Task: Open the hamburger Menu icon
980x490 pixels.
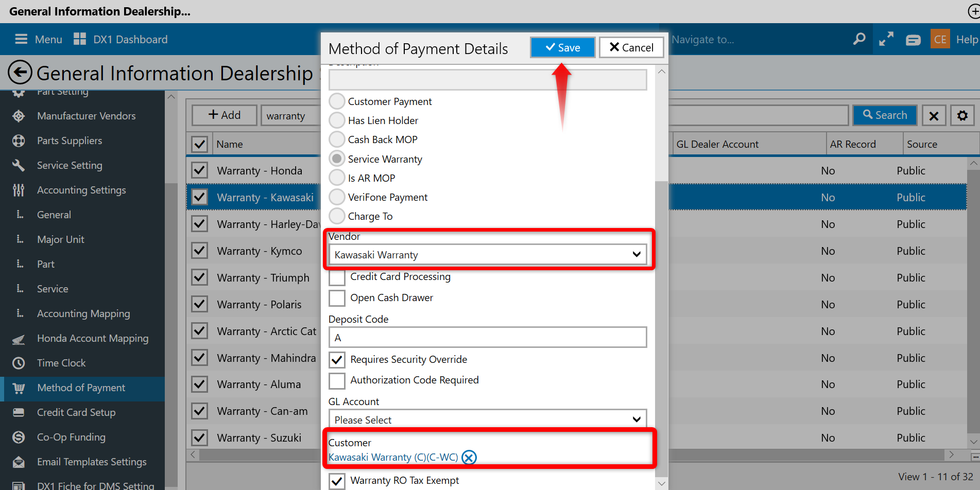Action: [x=21, y=39]
